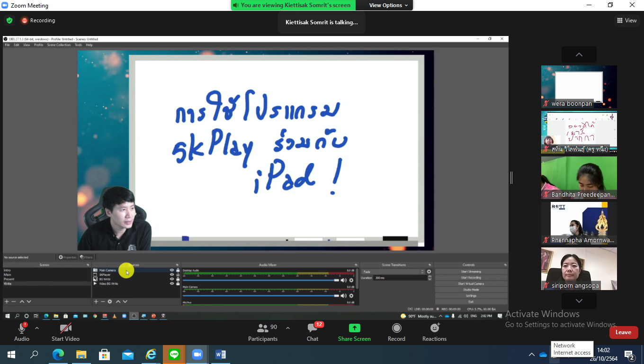
Task: Click the green Share Screen icon
Action: click(x=354, y=328)
